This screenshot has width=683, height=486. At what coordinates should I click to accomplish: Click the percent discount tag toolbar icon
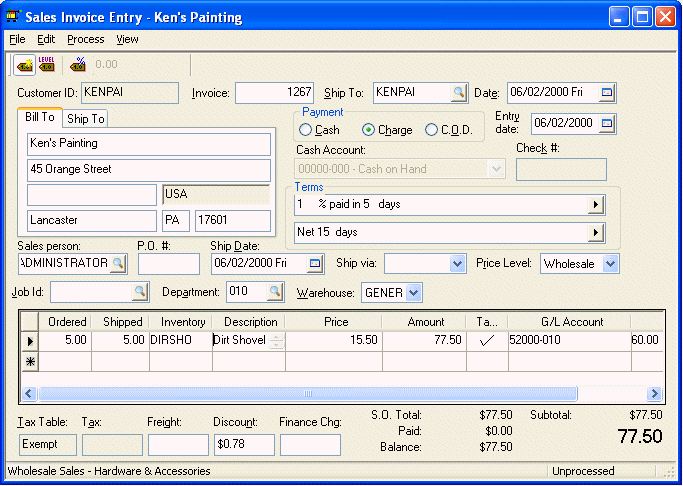[x=78, y=64]
